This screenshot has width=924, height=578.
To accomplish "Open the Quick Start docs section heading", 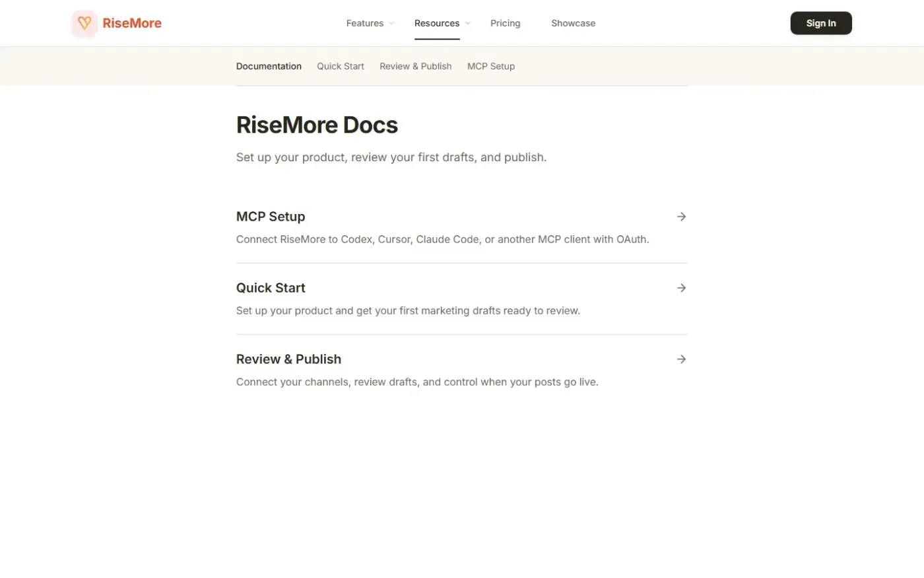I will 271,288.
